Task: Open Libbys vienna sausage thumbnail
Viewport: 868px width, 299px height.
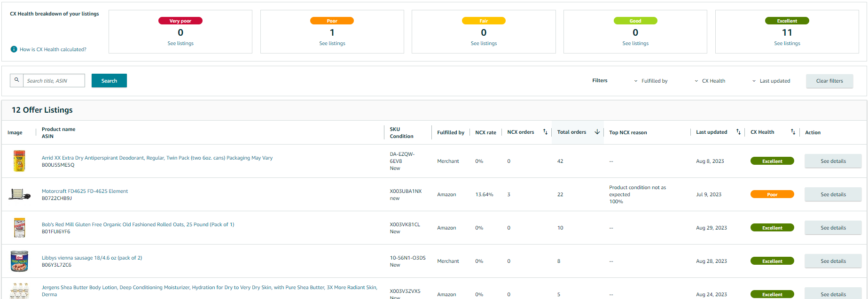Action: pos(19,261)
